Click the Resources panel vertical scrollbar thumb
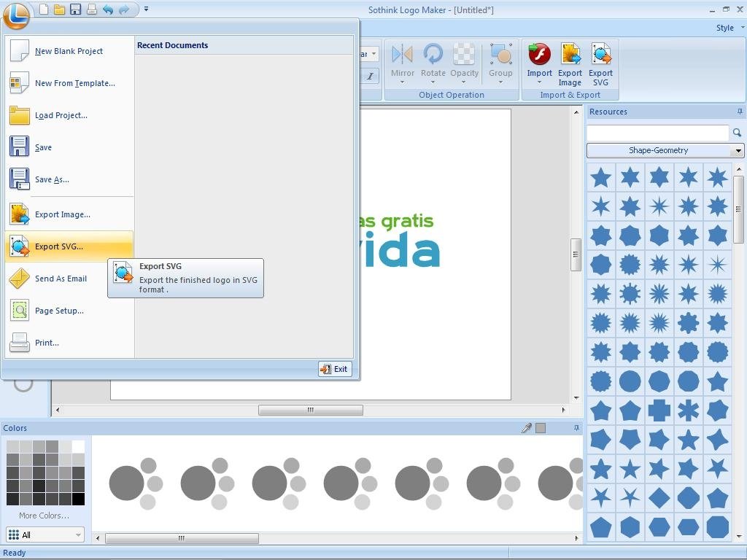 (738, 209)
